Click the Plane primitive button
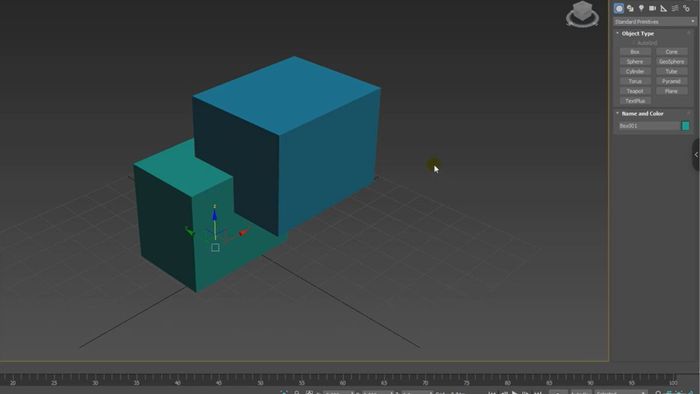The height and width of the screenshot is (394, 700). [671, 91]
